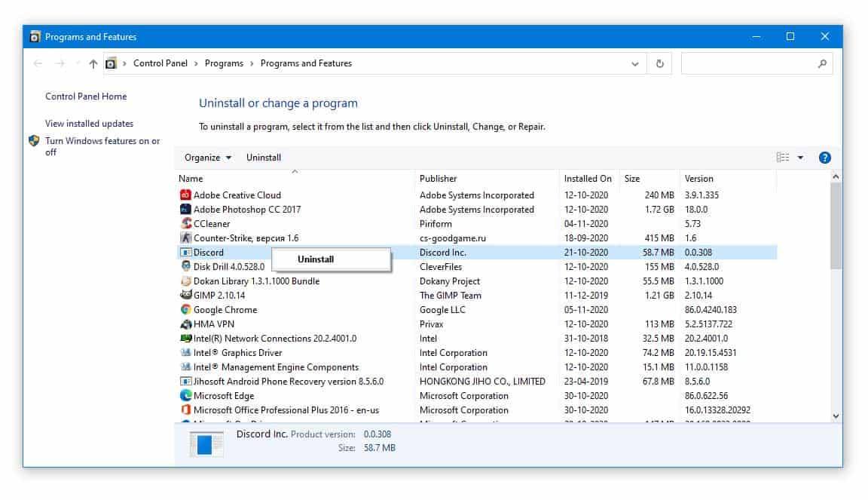This screenshot has height=500, width=868.
Task: Click the Discord program icon in list
Action: click(x=185, y=252)
